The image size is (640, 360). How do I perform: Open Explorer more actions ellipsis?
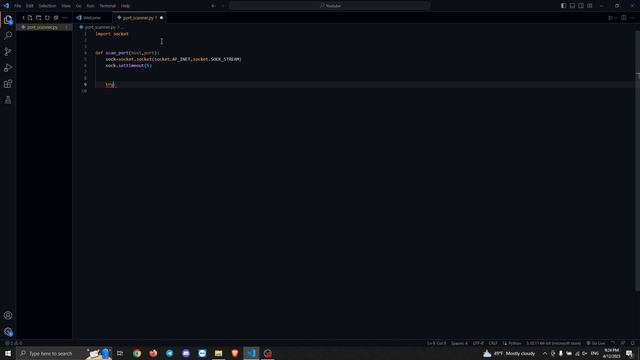coord(65,18)
